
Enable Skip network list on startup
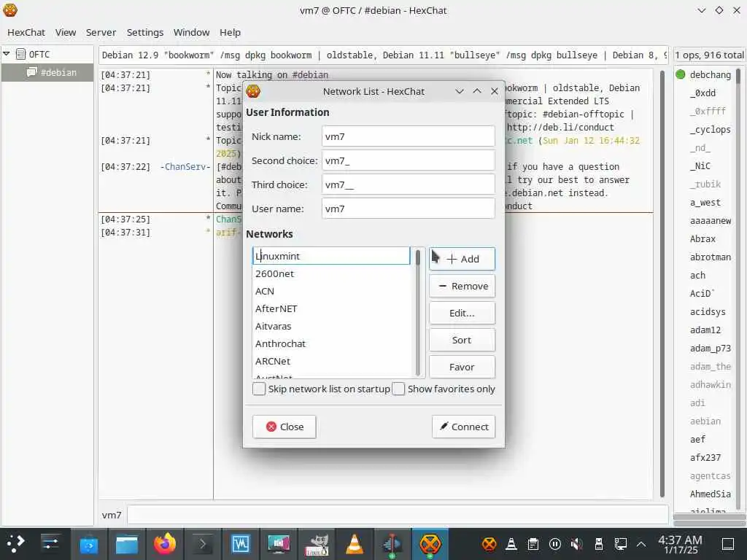click(259, 389)
